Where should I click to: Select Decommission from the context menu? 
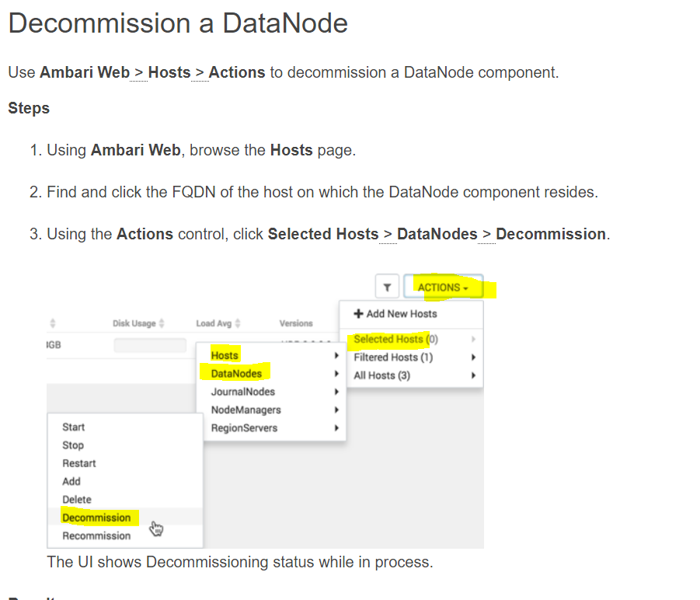tap(97, 518)
